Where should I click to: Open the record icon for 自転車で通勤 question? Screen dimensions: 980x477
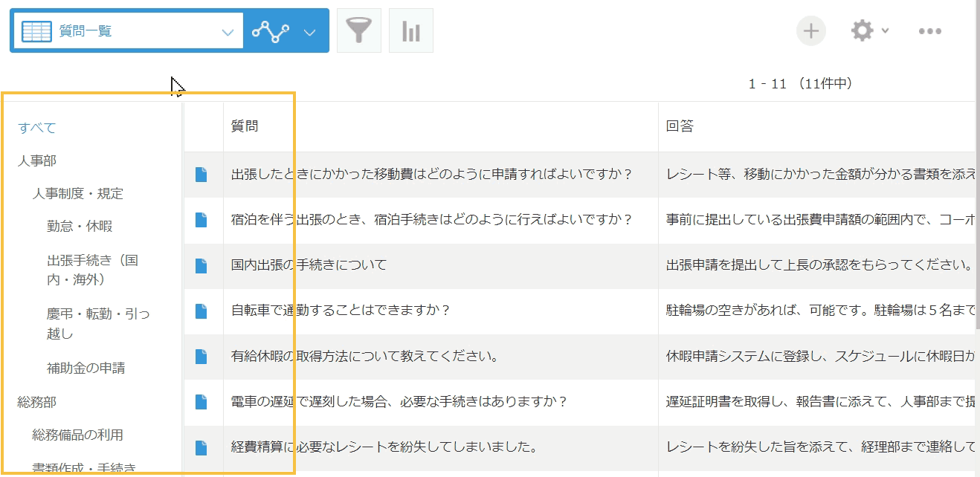click(x=203, y=311)
